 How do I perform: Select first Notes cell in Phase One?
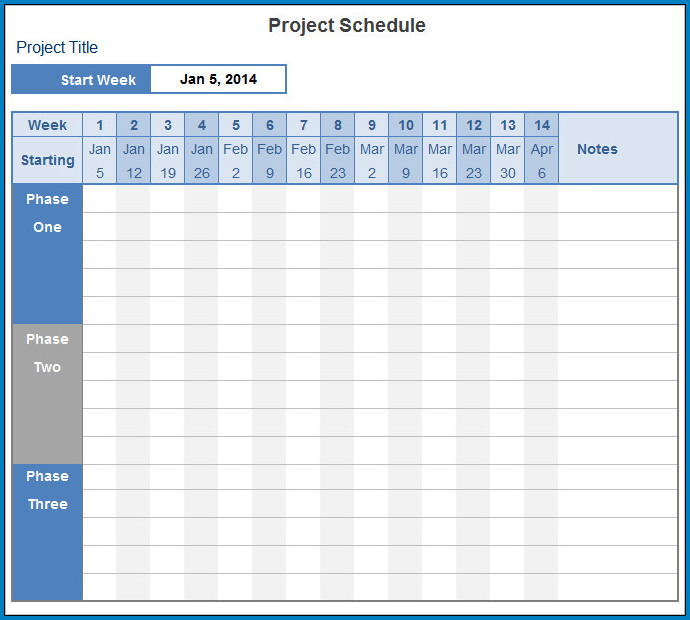click(x=618, y=198)
